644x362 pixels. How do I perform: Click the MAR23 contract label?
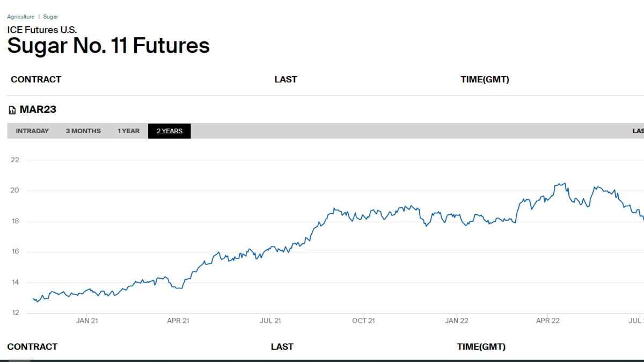point(38,110)
